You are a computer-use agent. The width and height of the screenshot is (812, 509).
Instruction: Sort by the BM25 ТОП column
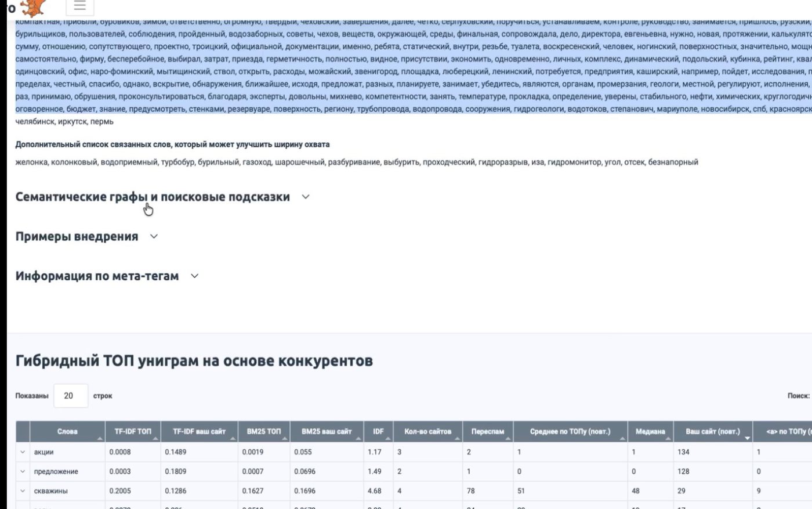pos(264,431)
